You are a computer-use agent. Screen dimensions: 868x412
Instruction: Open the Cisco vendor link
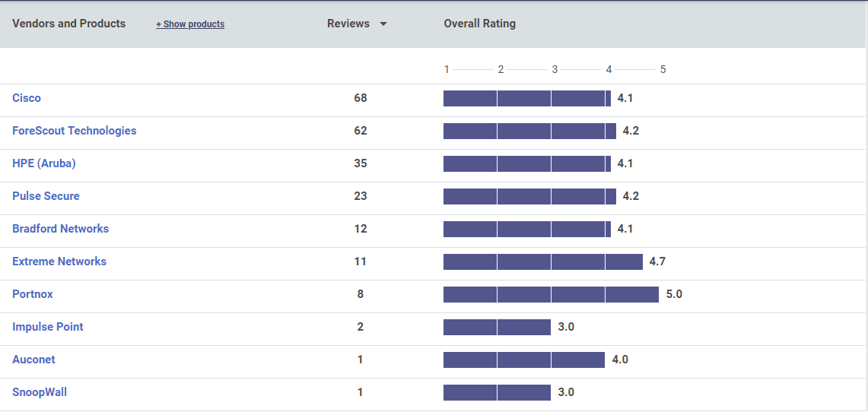(x=27, y=98)
